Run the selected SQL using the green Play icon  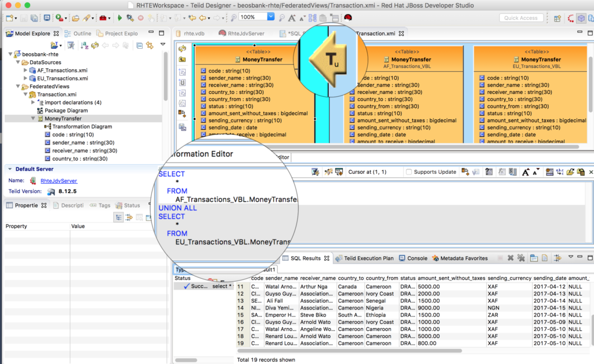121,19
